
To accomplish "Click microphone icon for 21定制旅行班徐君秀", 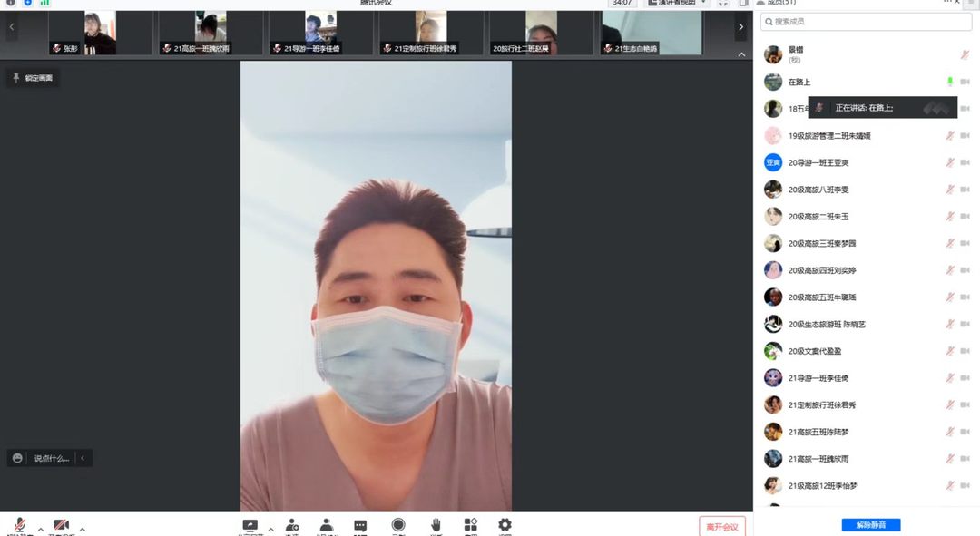I will 950,404.
